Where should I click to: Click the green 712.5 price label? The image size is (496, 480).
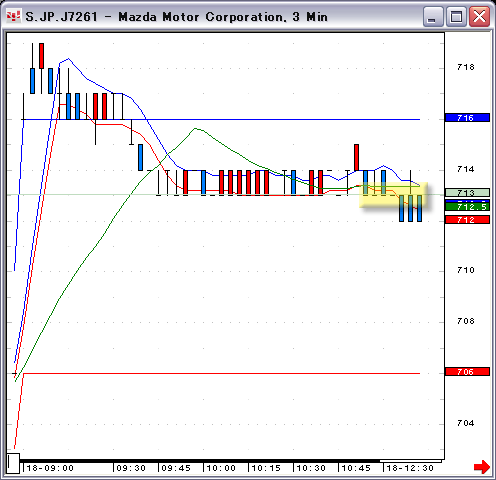pyautogui.click(x=467, y=207)
